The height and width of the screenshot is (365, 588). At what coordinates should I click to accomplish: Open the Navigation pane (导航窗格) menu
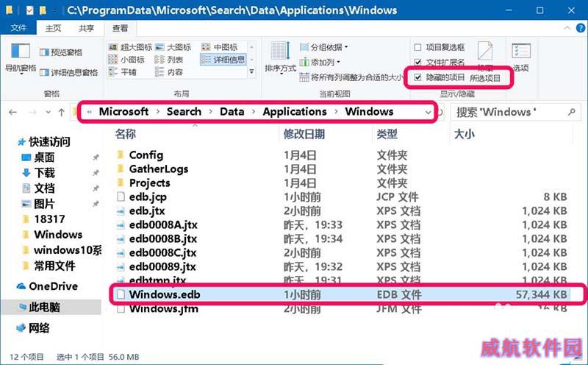point(20,57)
